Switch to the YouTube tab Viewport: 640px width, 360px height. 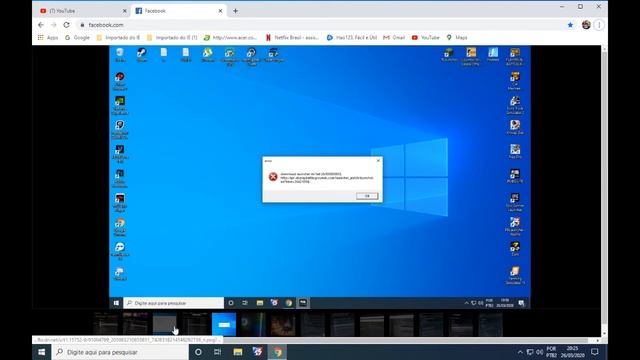tap(83, 11)
